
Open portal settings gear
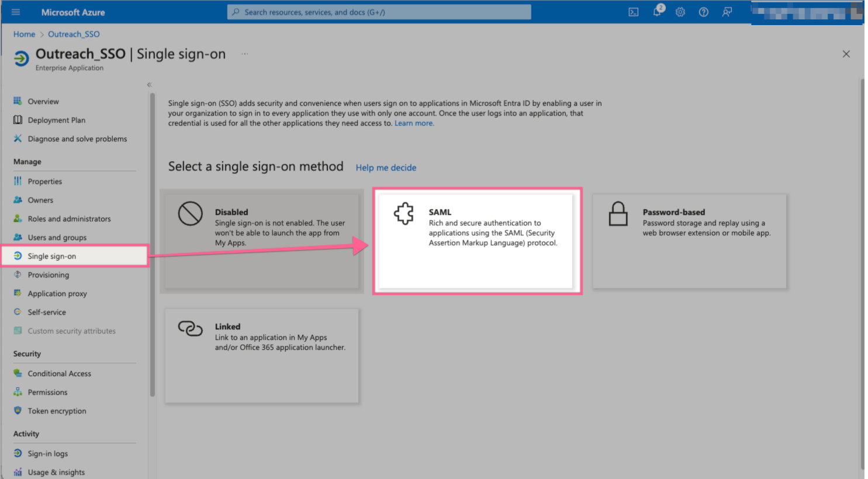coord(680,12)
